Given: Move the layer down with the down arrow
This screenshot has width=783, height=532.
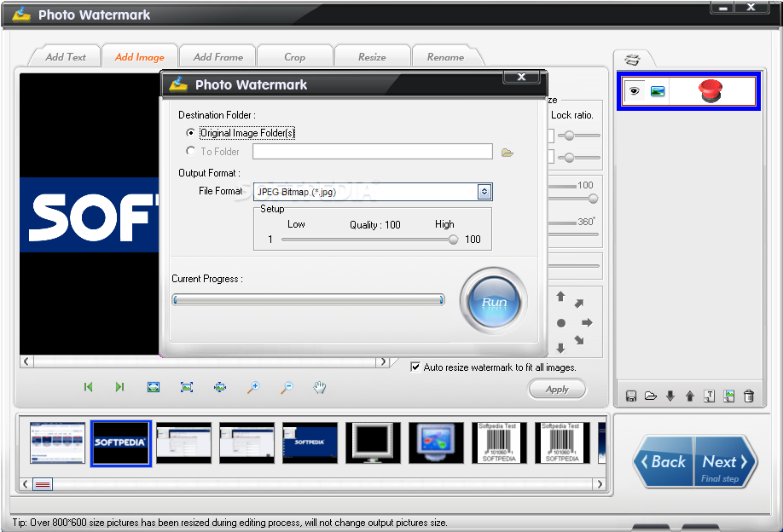Looking at the screenshot, I should coord(670,396).
